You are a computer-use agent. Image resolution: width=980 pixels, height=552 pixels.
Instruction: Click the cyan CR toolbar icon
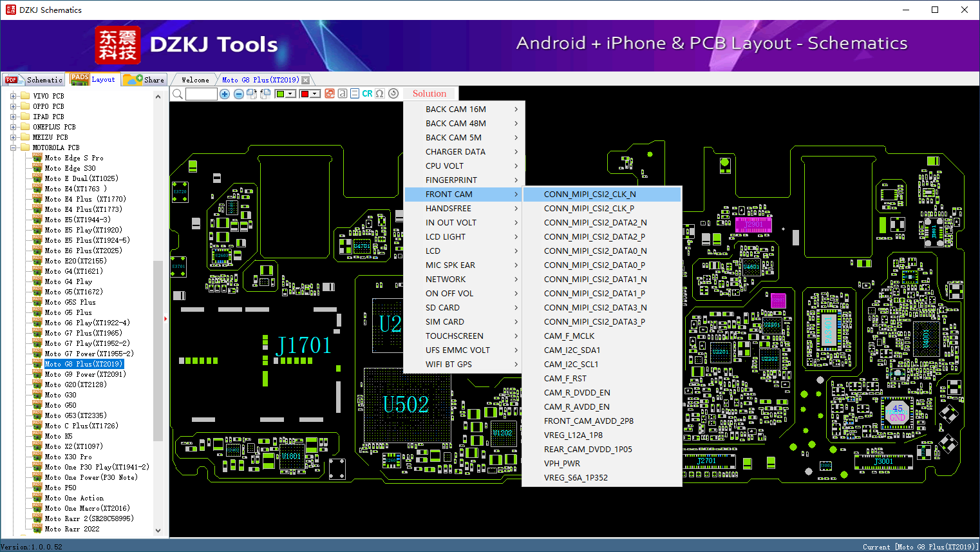click(x=367, y=93)
